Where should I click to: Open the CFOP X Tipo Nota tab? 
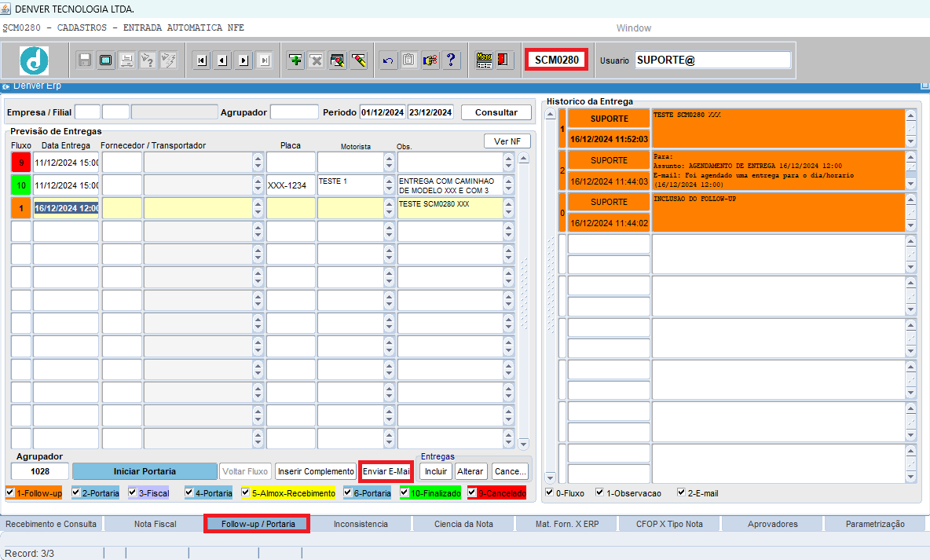(x=670, y=524)
